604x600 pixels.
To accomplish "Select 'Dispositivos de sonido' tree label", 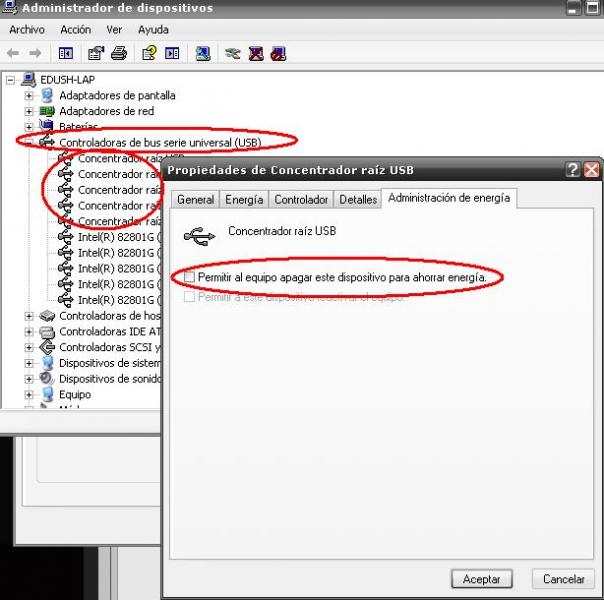I will (110, 379).
